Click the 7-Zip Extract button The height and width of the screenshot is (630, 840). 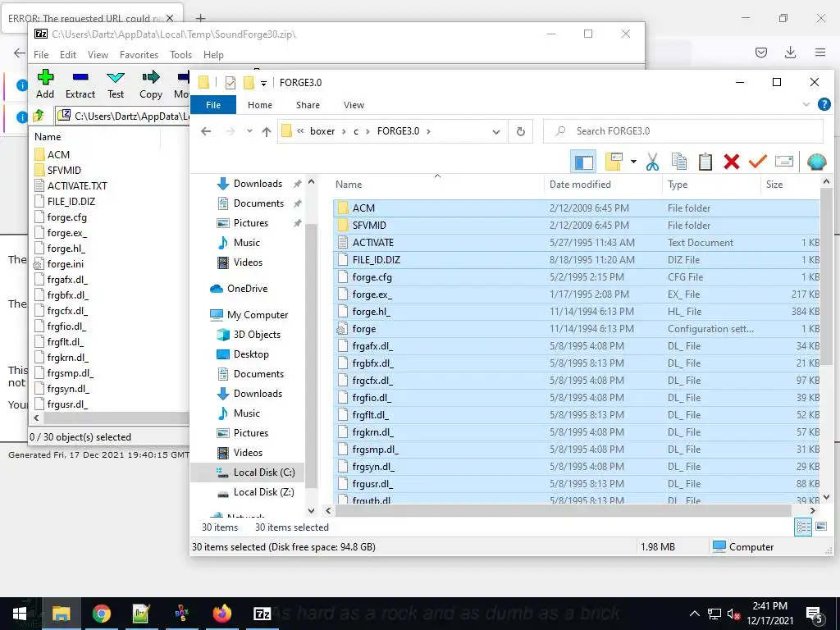click(80, 84)
